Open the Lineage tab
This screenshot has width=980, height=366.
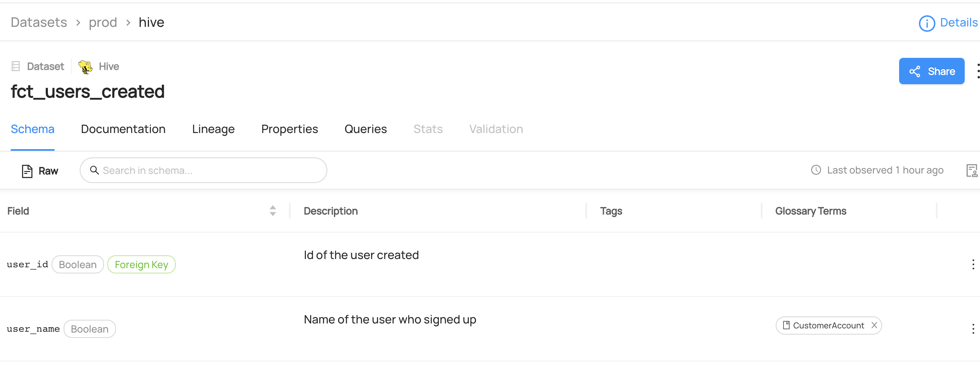coord(213,129)
